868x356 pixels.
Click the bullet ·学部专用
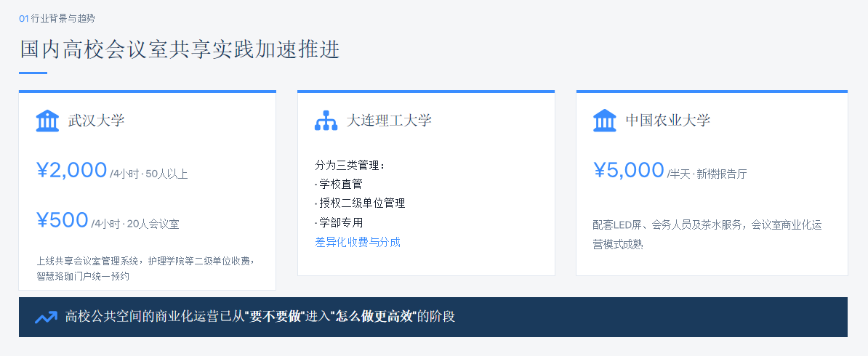pyautogui.click(x=339, y=222)
